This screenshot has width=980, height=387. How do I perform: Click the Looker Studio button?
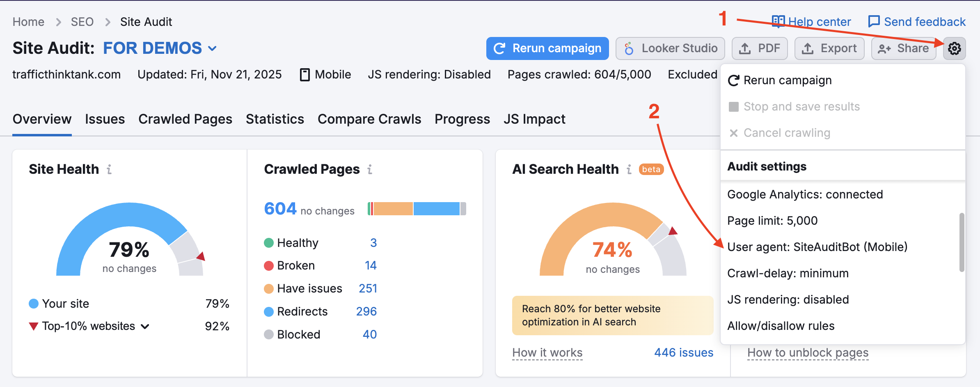click(670, 48)
